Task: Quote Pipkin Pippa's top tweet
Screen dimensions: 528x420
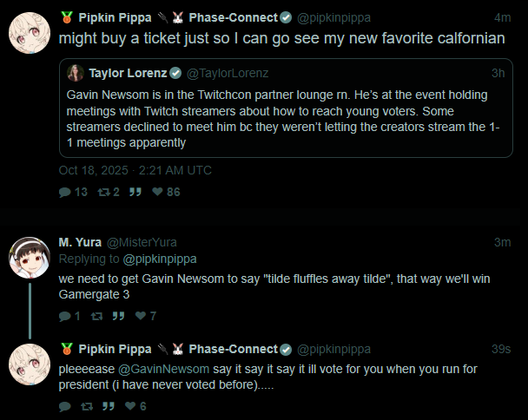Action: (x=135, y=192)
